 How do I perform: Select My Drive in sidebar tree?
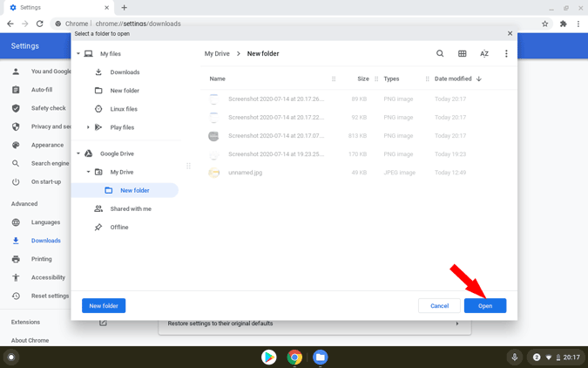[x=121, y=172]
